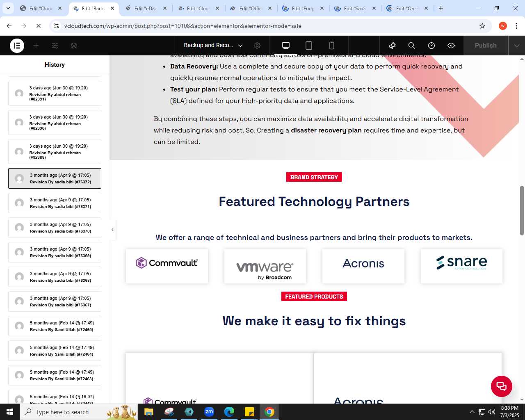Click the FEATURED PRODUCTS badge
This screenshot has height=420, width=525.
point(314,297)
